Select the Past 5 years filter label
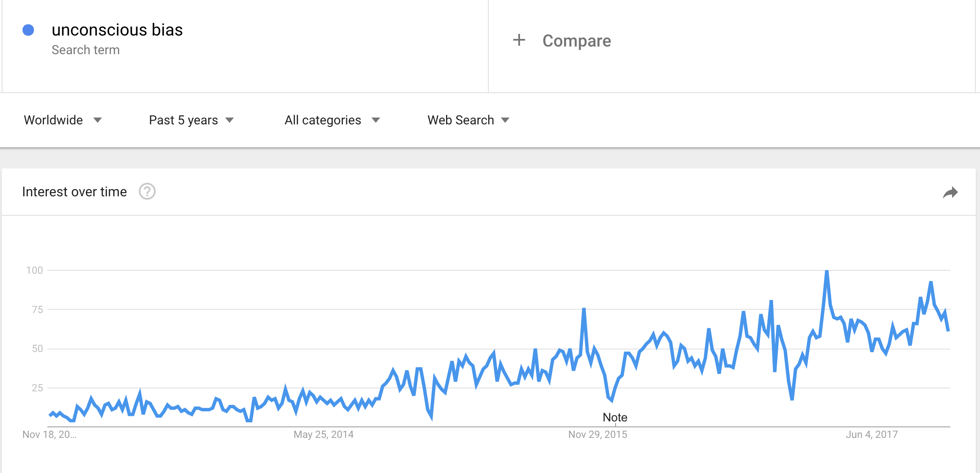This screenshot has width=980, height=473. [x=183, y=120]
